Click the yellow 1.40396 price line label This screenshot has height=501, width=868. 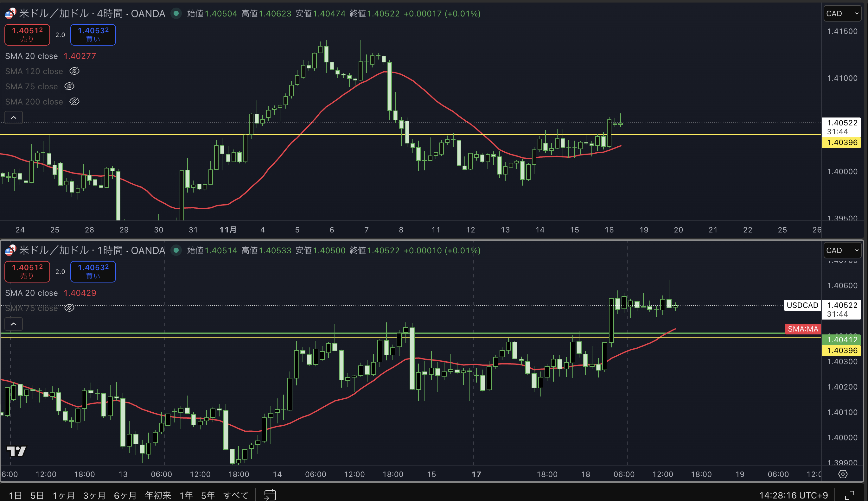[x=841, y=143]
